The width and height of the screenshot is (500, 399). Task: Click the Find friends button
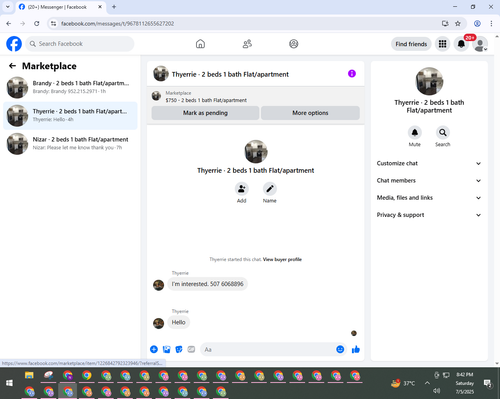411,44
